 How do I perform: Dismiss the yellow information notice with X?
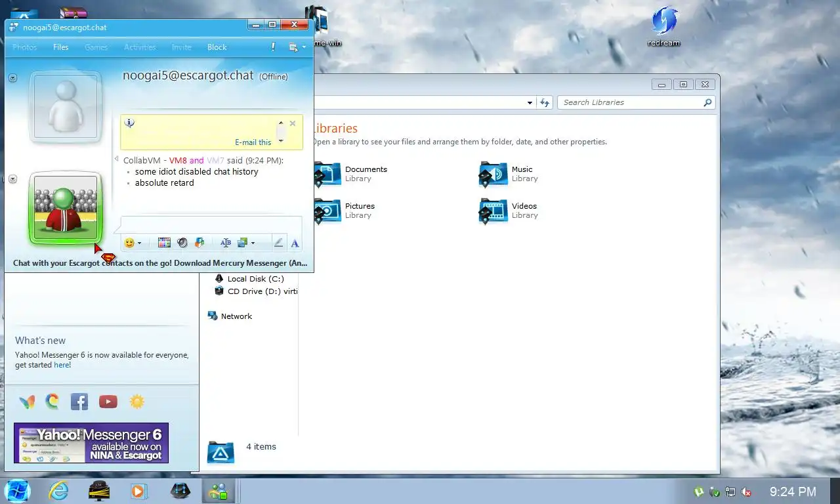tap(293, 123)
